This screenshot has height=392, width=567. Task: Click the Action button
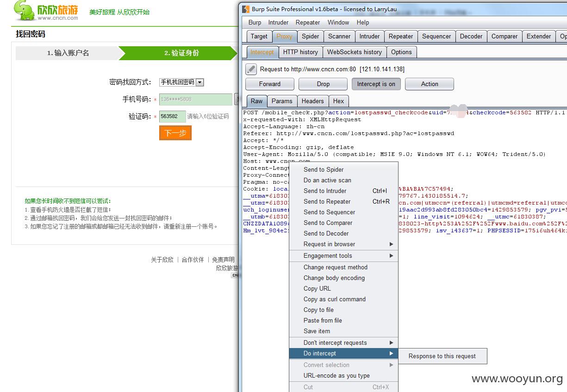pos(430,84)
